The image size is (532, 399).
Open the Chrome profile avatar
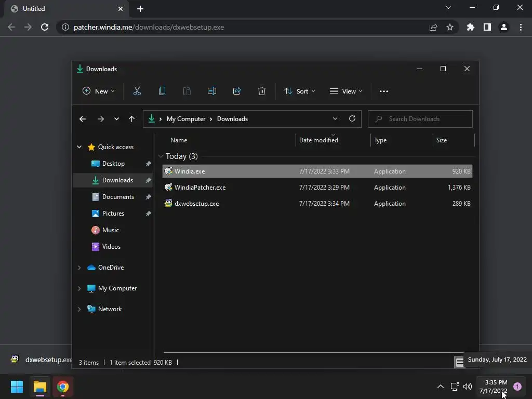pos(504,27)
